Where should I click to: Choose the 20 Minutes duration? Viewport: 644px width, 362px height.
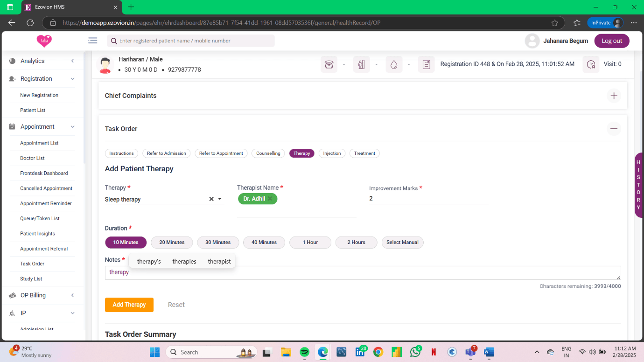point(172,242)
